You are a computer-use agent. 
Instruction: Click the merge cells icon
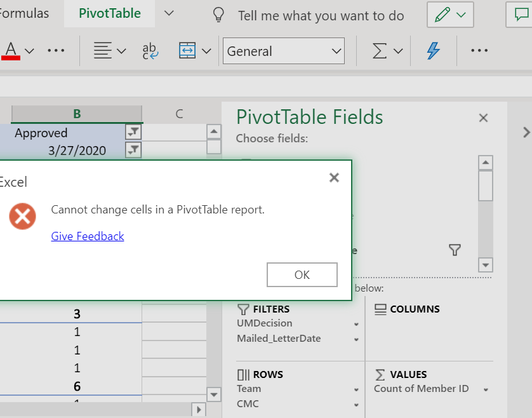point(187,51)
